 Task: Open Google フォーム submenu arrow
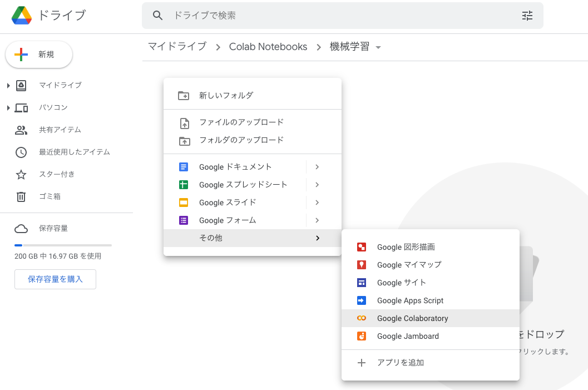tap(317, 220)
